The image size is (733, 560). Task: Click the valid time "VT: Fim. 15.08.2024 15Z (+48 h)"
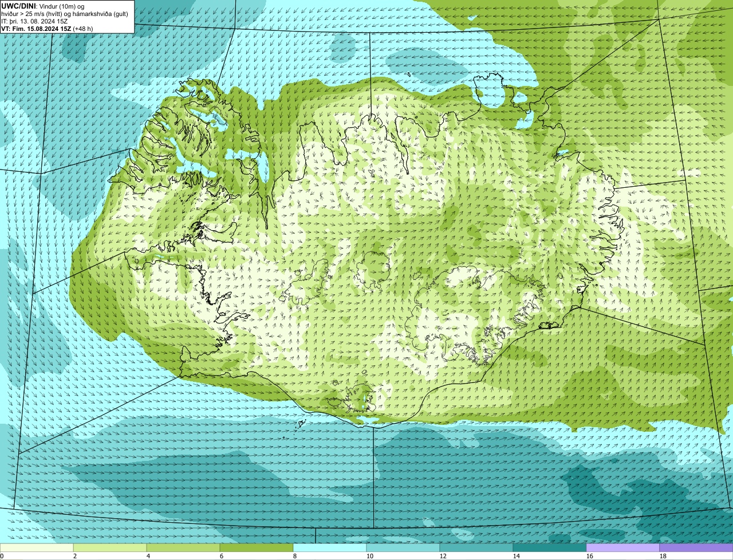click(x=47, y=28)
